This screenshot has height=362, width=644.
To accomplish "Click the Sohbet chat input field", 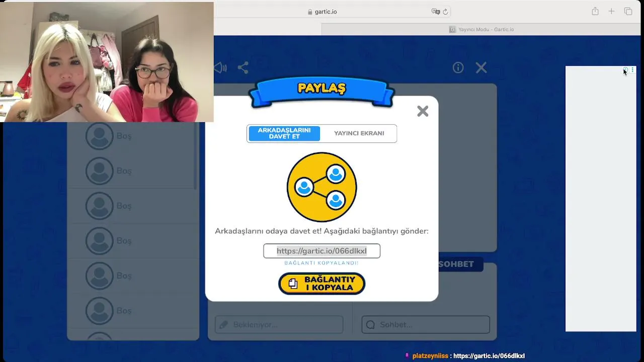I will click(x=426, y=325).
